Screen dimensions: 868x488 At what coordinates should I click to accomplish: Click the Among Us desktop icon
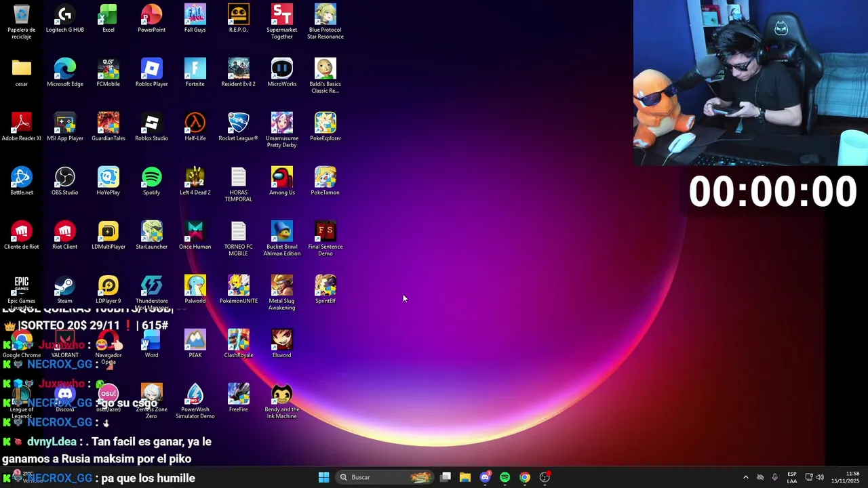click(282, 181)
